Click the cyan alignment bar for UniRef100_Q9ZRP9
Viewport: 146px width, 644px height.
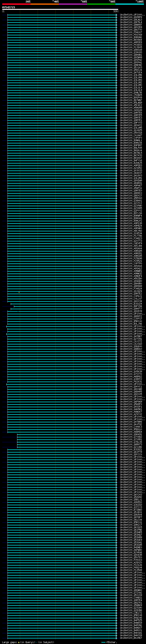coord(62,17)
